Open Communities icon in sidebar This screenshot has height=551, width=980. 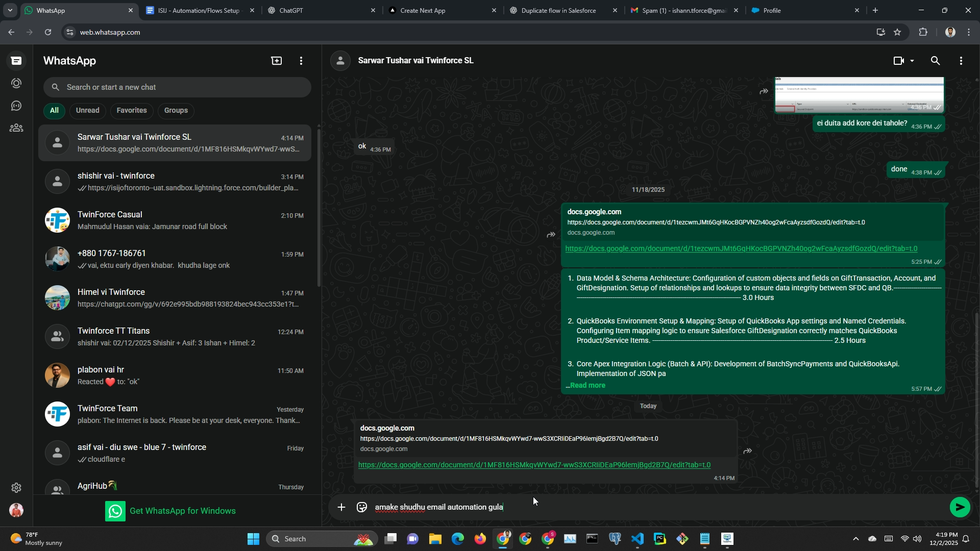coord(16,128)
